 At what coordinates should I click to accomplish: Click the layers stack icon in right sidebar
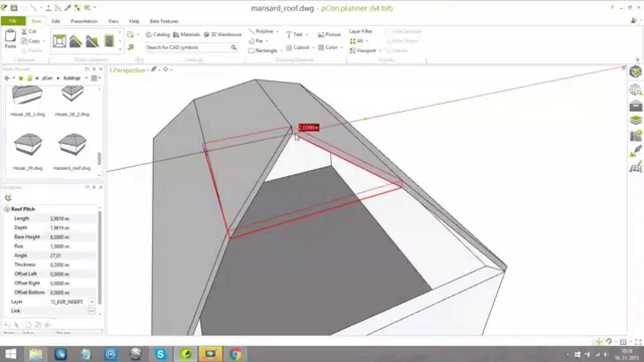[x=636, y=120]
